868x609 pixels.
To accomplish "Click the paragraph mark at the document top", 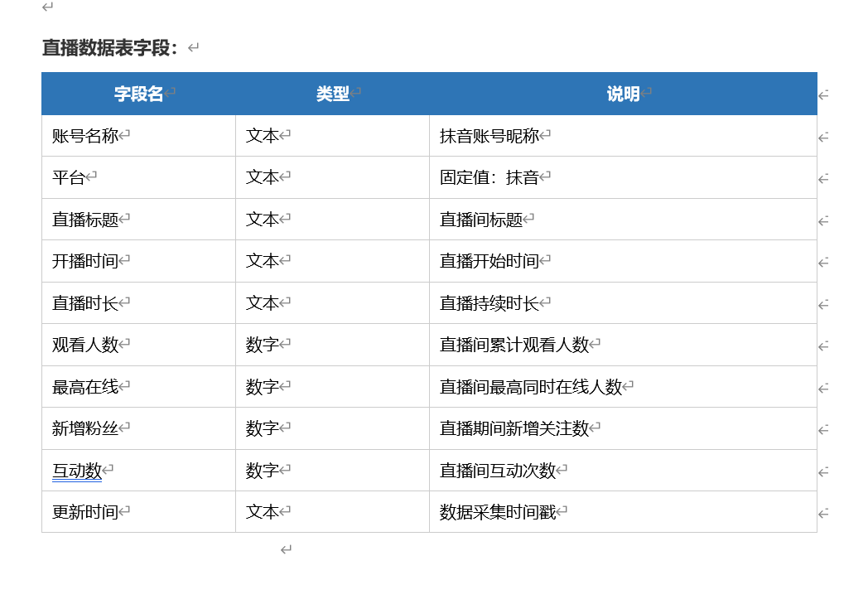I will pos(46,8).
